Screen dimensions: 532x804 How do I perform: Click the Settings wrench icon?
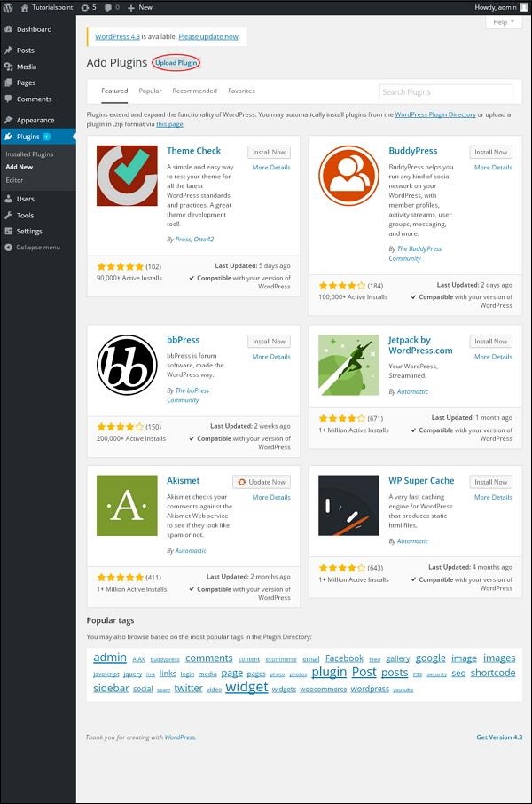click(x=11, y=230)
